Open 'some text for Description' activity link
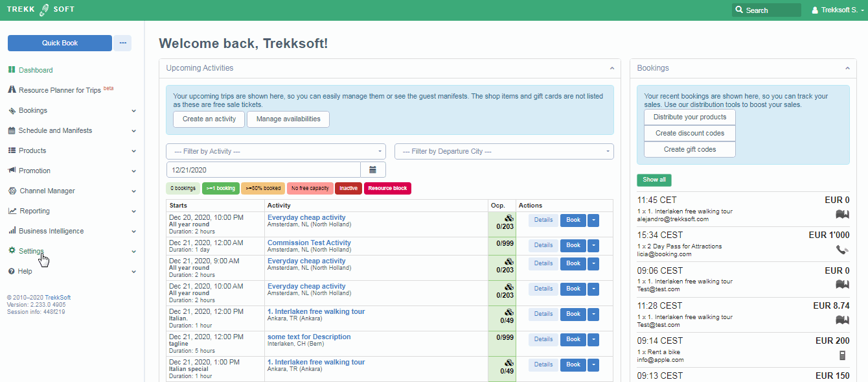 pos(309,337)
